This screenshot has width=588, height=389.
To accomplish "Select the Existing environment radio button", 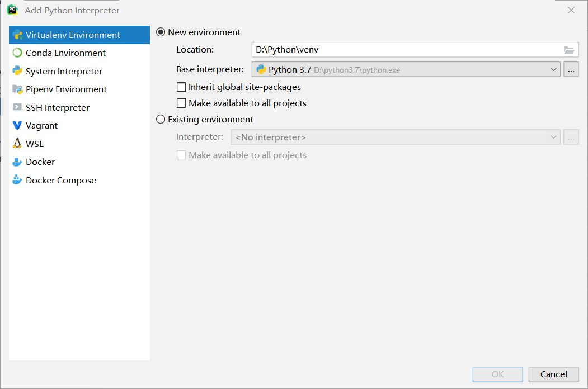I will 160,119.
